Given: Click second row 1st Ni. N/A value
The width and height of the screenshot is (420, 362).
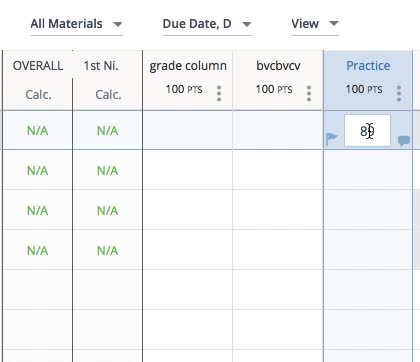Looking at the screenshot, I should coord(107,171).
